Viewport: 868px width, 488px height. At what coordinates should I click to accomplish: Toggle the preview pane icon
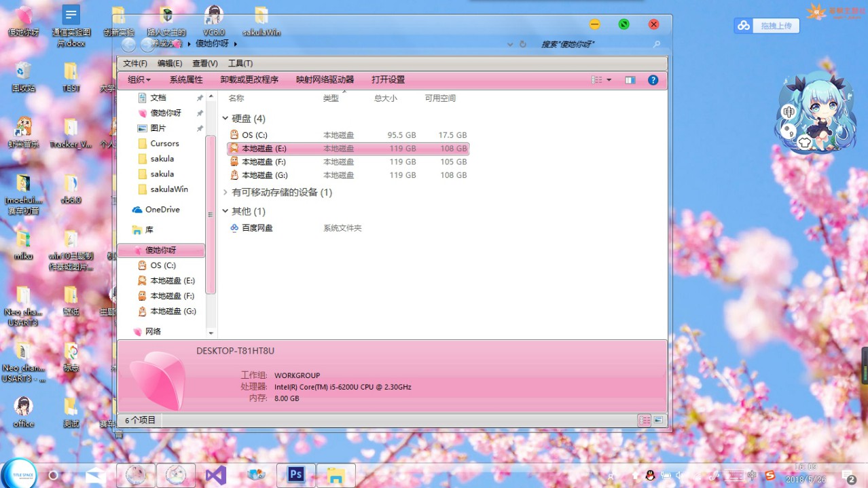pos(630,80)
